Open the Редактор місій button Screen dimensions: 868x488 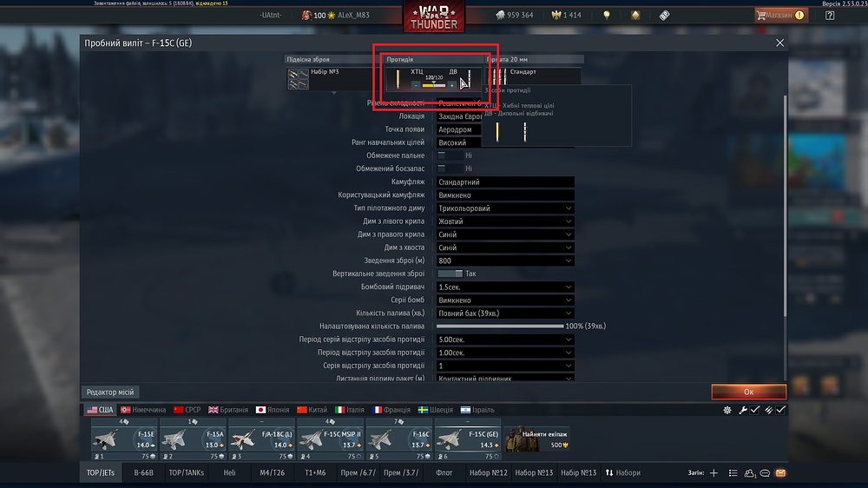(x=109, y=392)
